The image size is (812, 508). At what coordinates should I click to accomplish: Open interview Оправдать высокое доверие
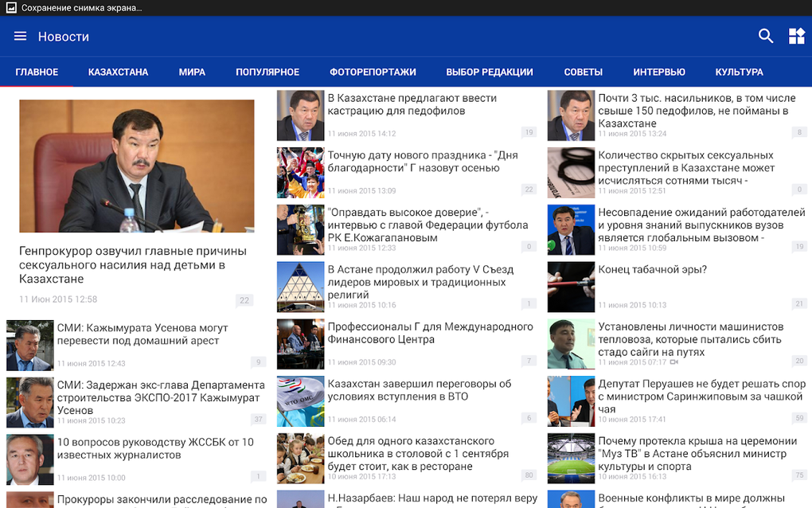(427, 225)
